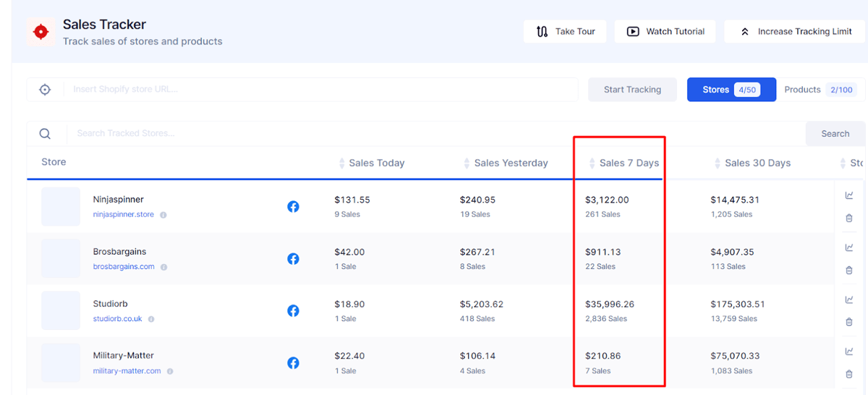Screen dimensions: 868x395
Task: Click the Search button
Action: pyautogui.click(x=835, y=134)
